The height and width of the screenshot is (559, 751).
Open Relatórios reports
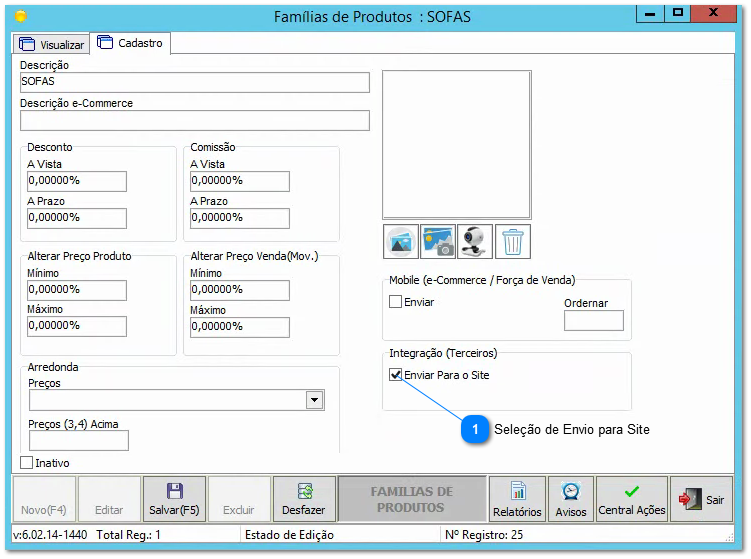pyautogui.click(x=517, y=499)
